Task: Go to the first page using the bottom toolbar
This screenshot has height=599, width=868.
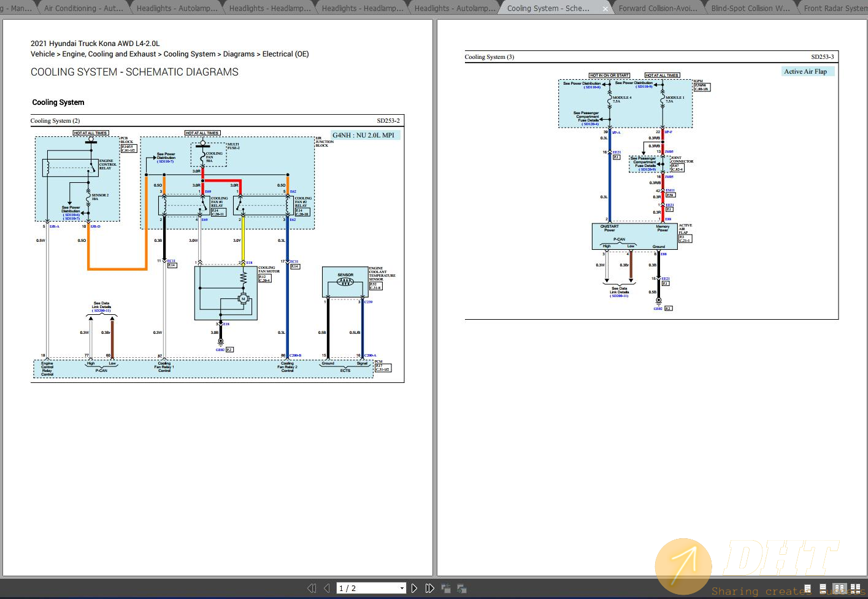Action: (x=312, y=588)
